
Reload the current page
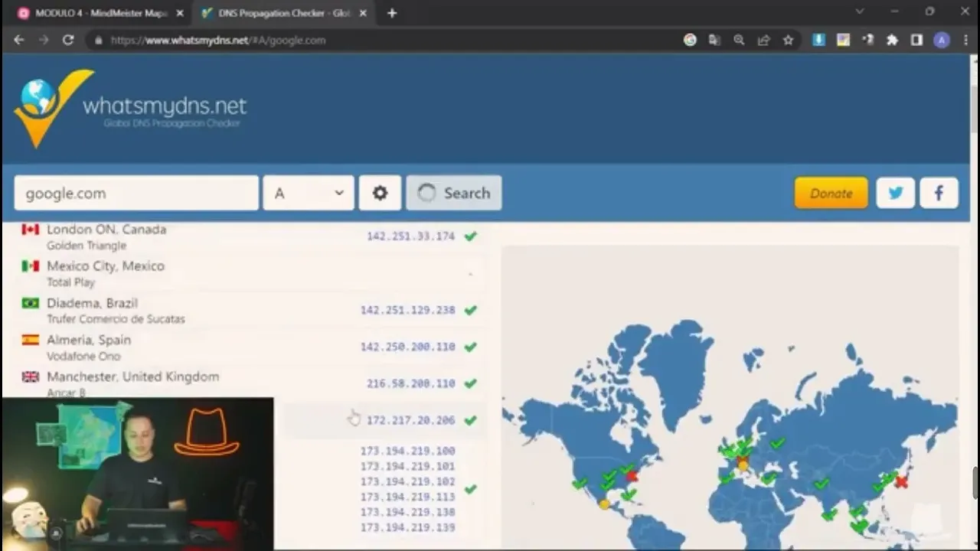(68, 40)
